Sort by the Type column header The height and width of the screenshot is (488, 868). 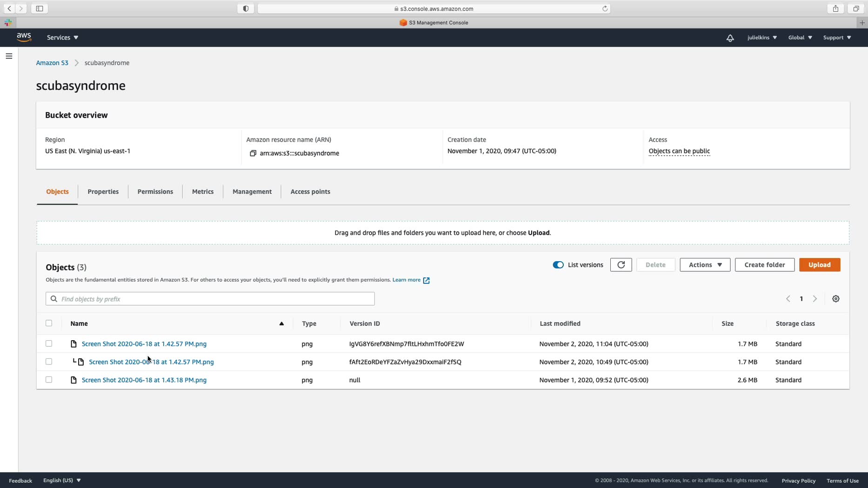point(309,323)
